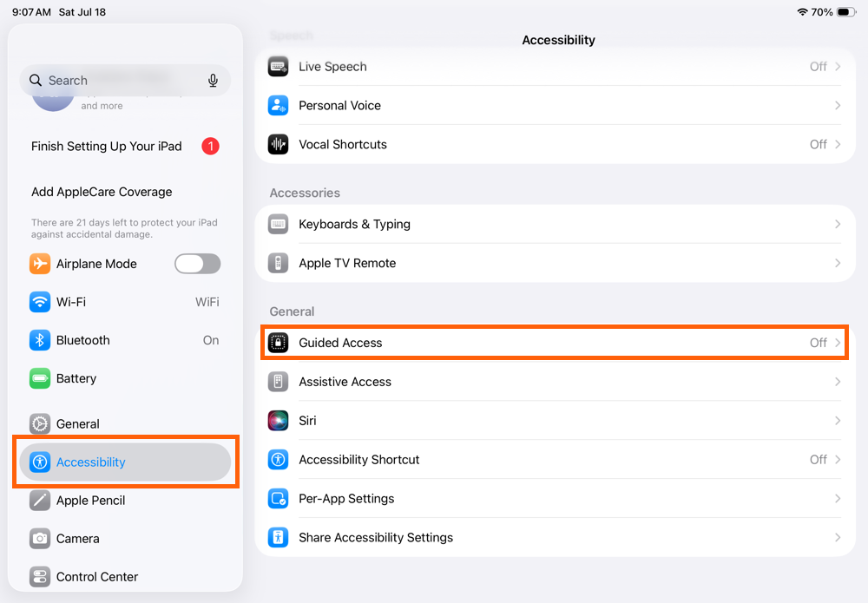The width and height of the screenshot is (868, 603).
Task: Tap the Accessibility icon in sidebar
Action: click(x=40, y=462)
